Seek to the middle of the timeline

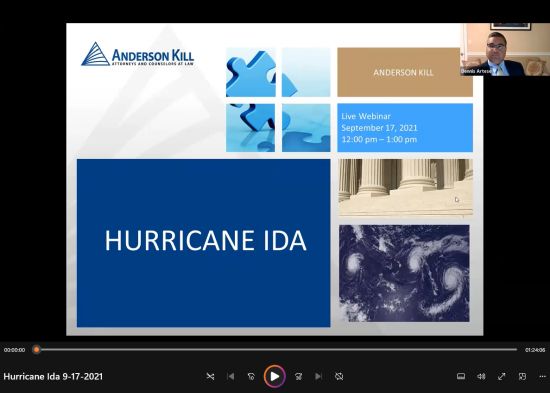[x=276, y=349]
